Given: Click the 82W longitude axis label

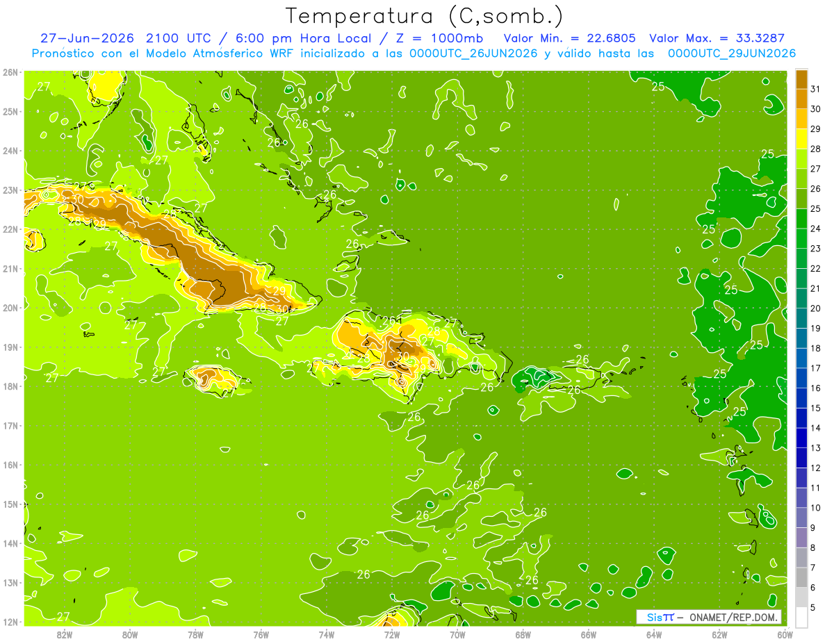Looking at the screenshot, I should (x=64, y=634).
